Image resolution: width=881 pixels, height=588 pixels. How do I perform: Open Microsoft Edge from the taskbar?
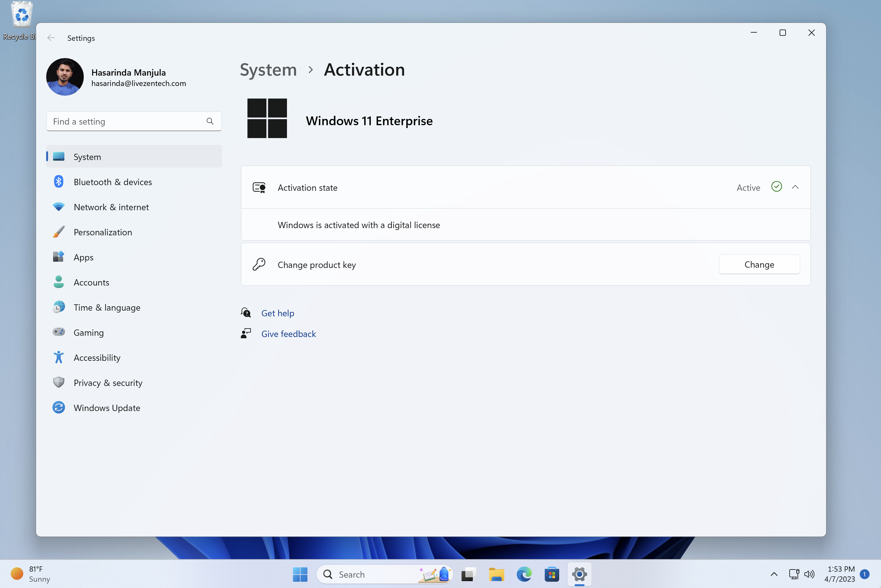[x=524, y=574]
